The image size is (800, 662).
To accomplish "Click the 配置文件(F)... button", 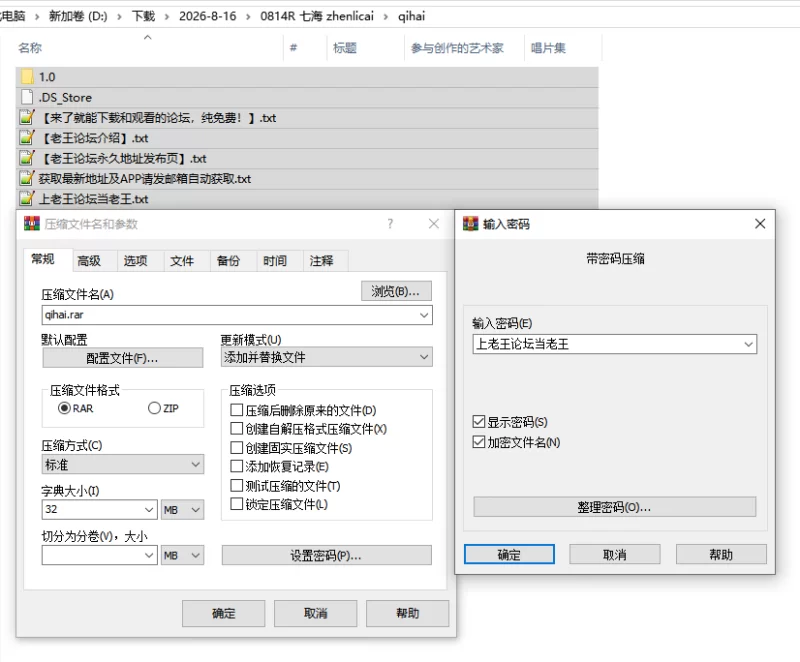I will tap(122, 358).
